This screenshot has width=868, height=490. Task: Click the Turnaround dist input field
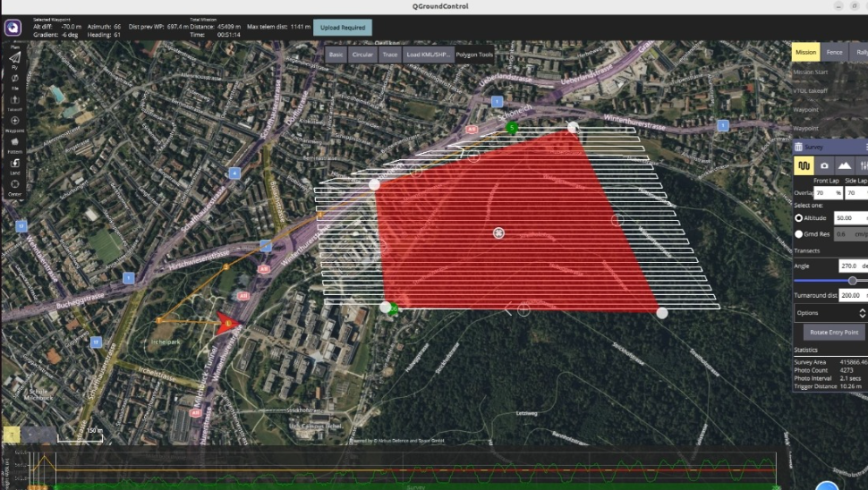tap(851, 294)
